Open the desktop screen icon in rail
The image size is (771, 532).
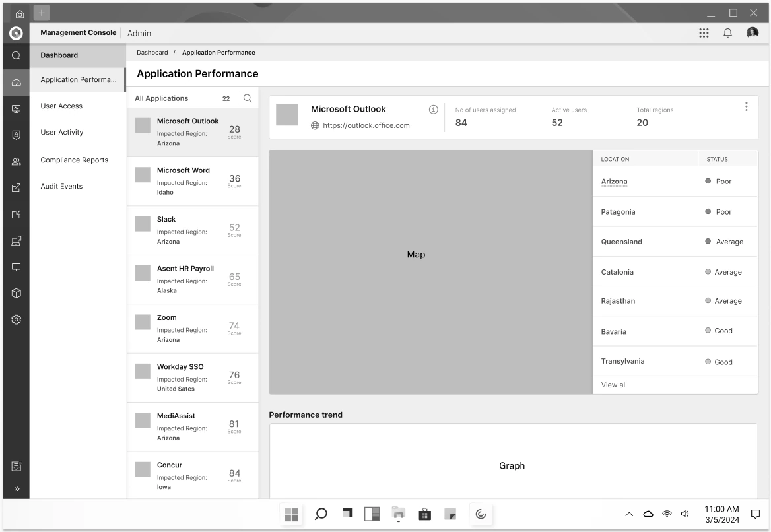[17, 267]
